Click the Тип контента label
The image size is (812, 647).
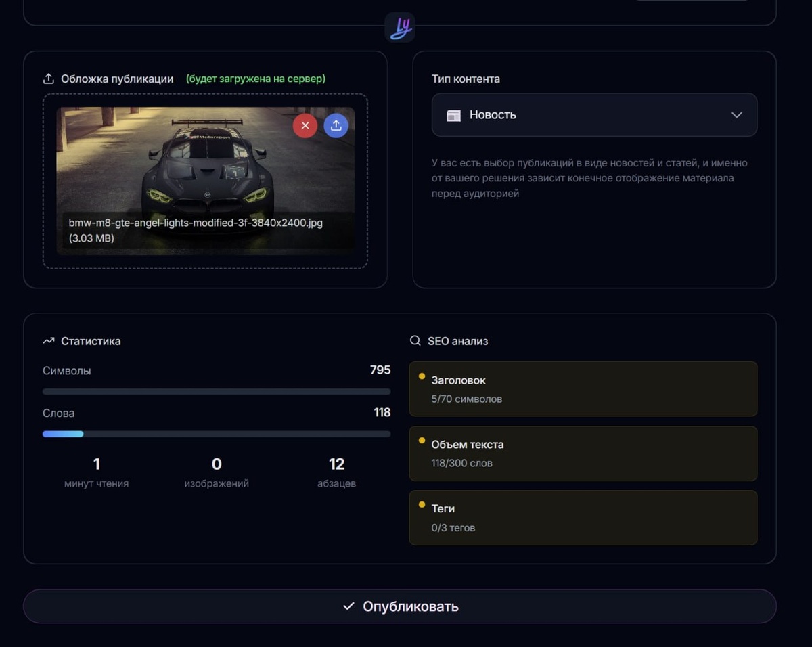point(466,79)
